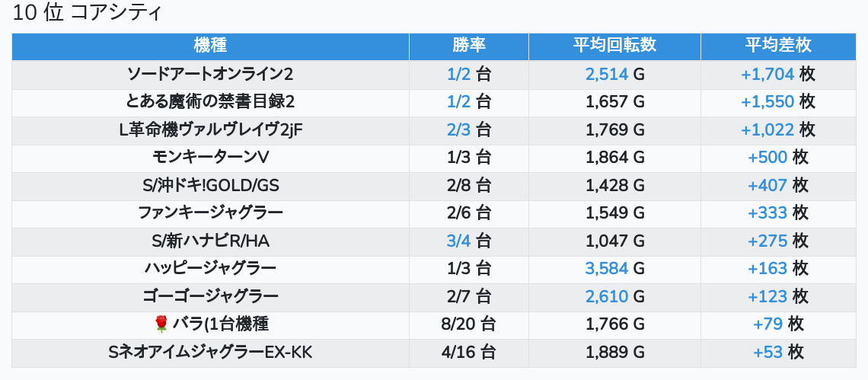Image resolution: width=868 pixels, height=380 pixels.
Task: Click the rose emoji icon beside バラ
Action: point(161,324)
